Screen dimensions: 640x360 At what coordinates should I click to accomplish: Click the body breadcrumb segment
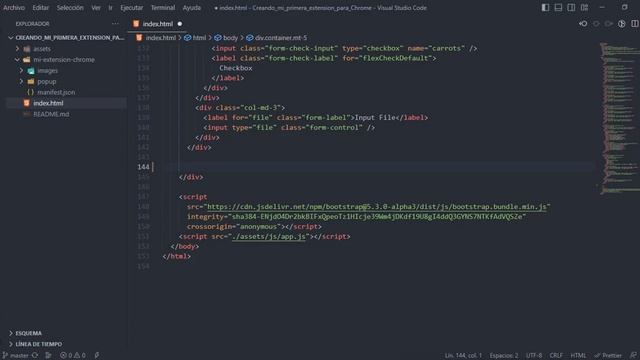tap(230, 38)
